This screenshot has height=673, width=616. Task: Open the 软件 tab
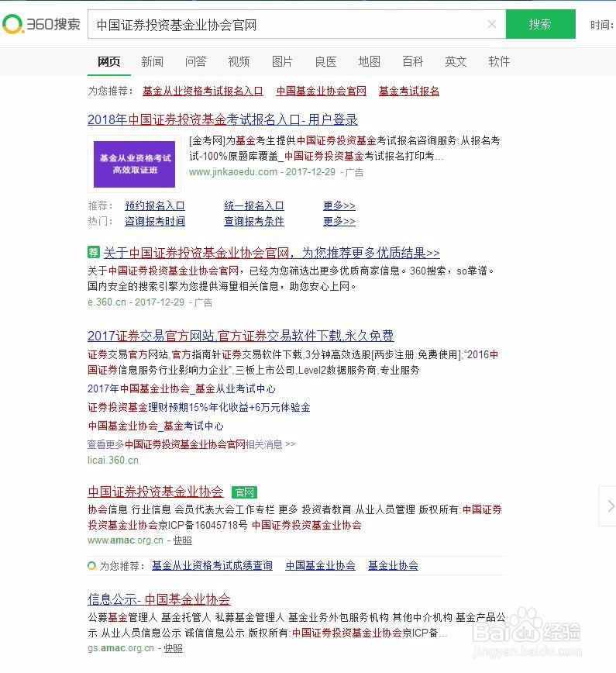point(499,61)
